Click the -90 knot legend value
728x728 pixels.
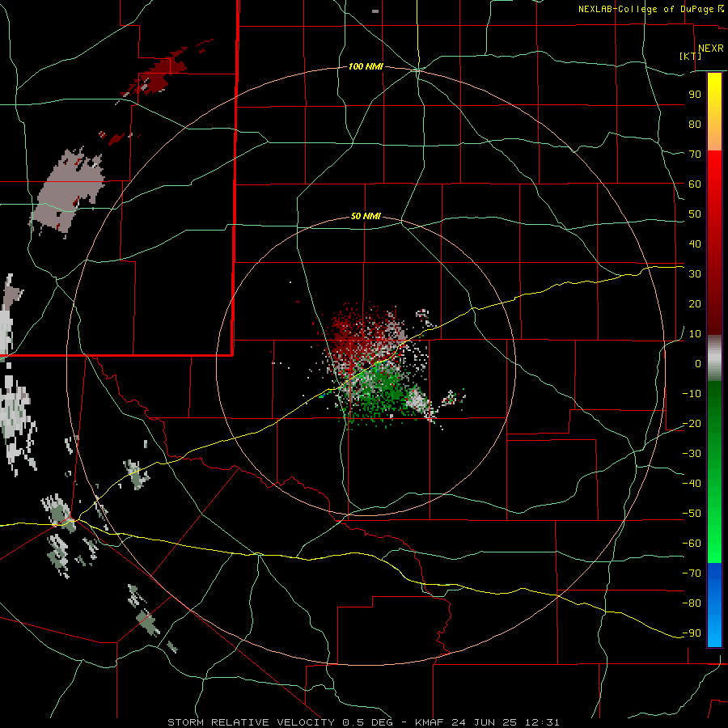692,633
